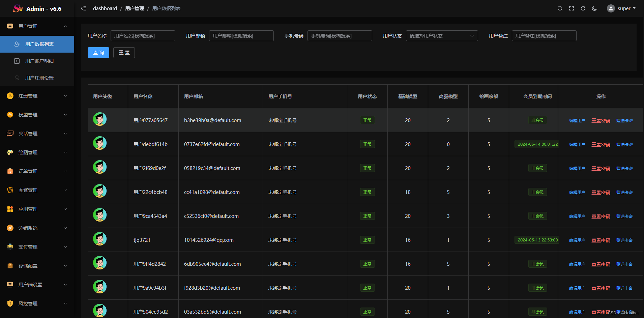Click avatar of tjq3721
Viewport: 644px width, 318px height.
[x=100, y=239]
